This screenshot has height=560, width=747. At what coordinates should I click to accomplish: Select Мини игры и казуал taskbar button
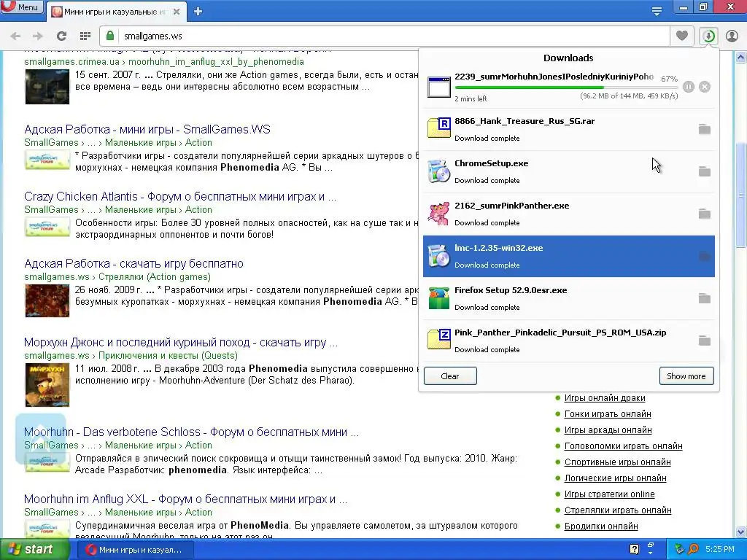[x=134, y=550]
